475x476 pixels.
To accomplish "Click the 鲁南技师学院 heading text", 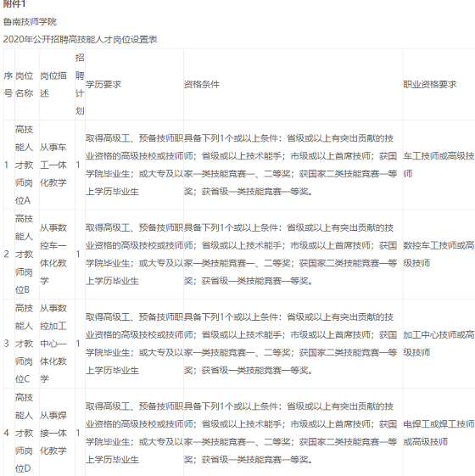I will click(x=30, y=21).
